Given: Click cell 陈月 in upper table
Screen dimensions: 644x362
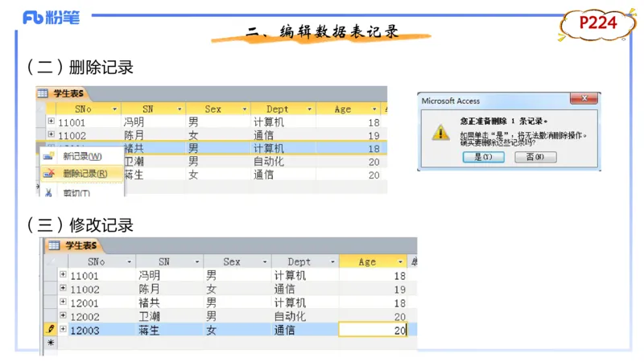Looking at the screenshot, I should pyautogui.click(x=134, y=135).
